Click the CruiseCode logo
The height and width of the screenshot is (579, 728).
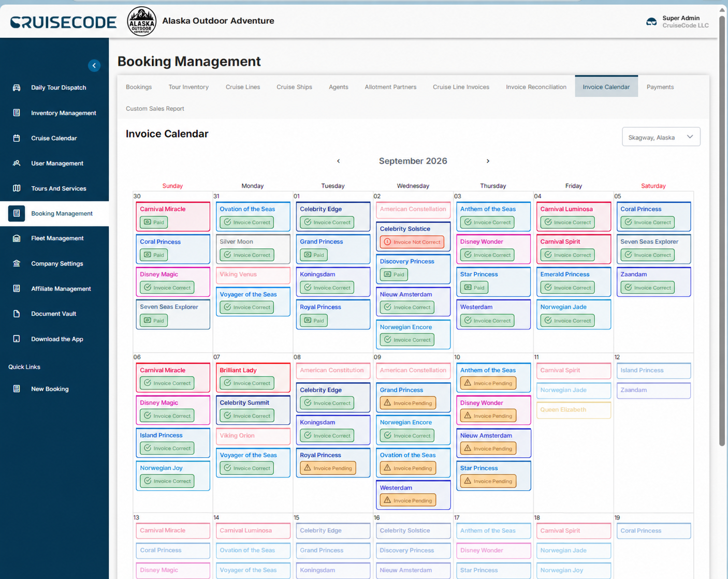pyautogui.click(x=63, y=22)
